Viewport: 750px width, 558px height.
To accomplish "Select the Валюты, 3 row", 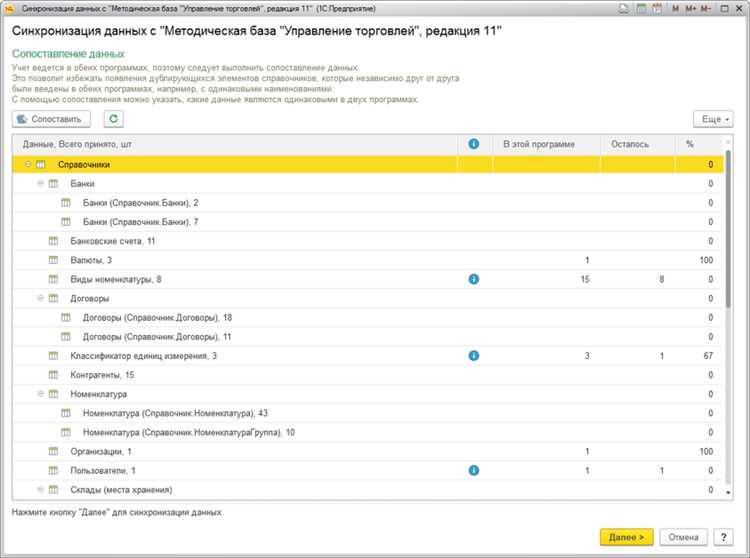I will pyautogui.click(x=368, y=260).
